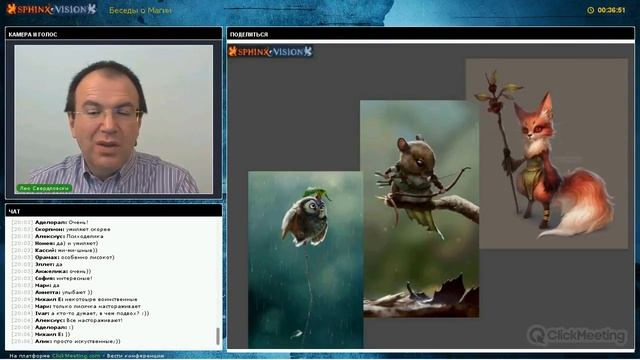Screen dimensions: 640x360
Task: Select the elapsed time 00:36:51
Action: [x=611, y=10]
